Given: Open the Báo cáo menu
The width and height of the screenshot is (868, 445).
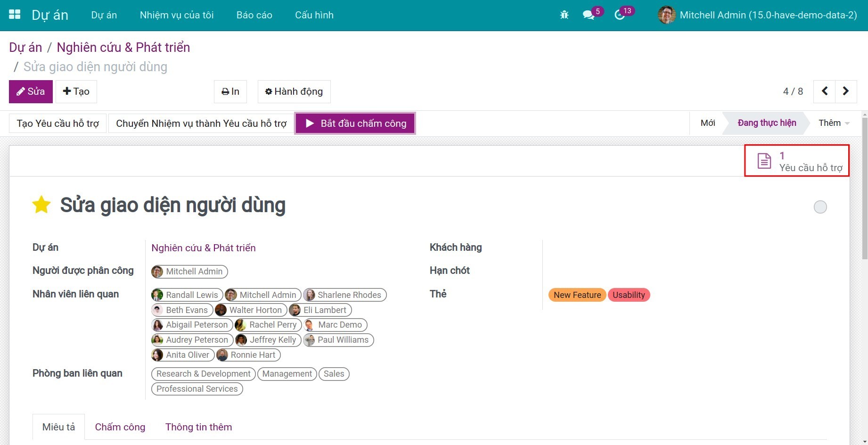Looking at the screenshot, I should 254,15.
